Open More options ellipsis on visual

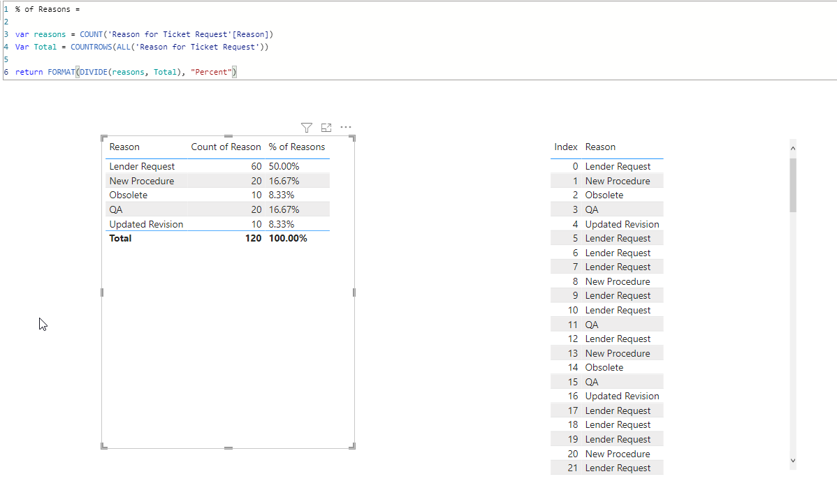coord(346,127)
